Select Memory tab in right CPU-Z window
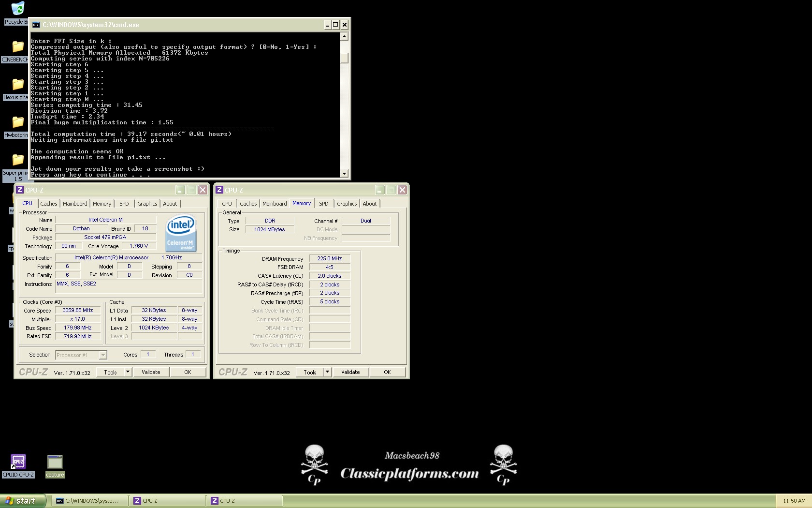The height and width of the screenshot is (508, 812). pos(302,203)
